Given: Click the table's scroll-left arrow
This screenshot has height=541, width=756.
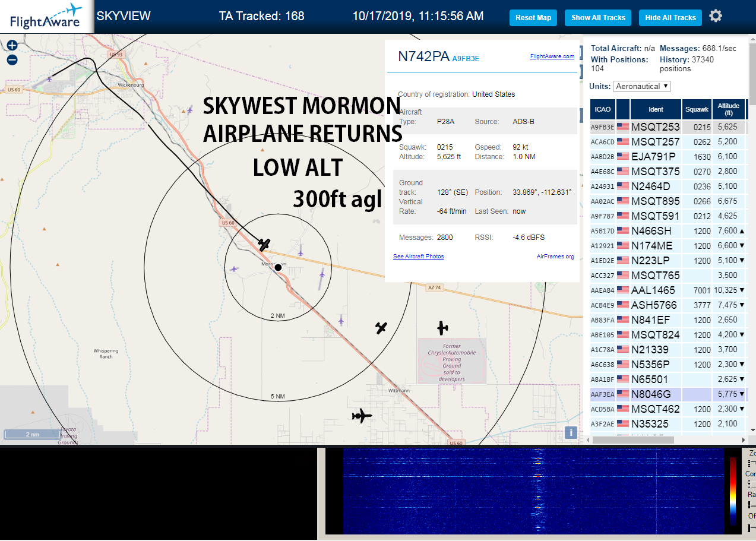Looking at the screenshot, I should tap(588, 440).
